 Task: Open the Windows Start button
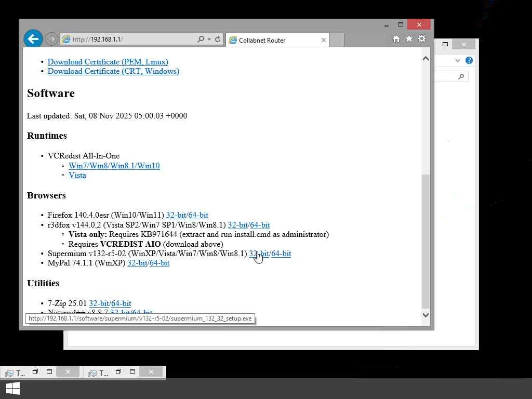coord(13,389)
